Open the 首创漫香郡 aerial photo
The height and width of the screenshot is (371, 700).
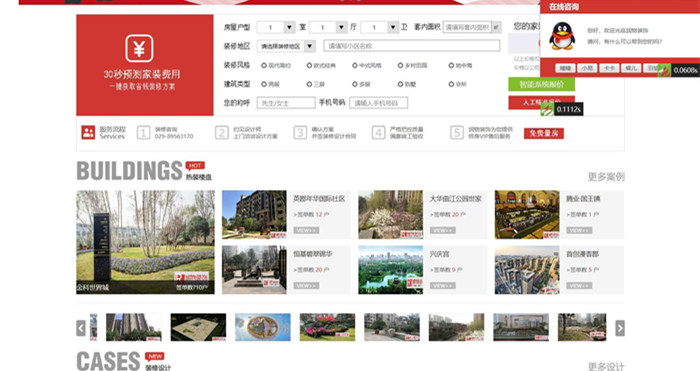coord(527,270)
